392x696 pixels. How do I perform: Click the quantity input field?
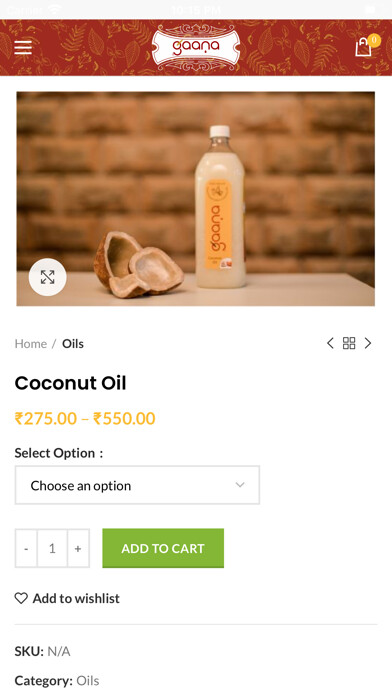coord(52,548)
